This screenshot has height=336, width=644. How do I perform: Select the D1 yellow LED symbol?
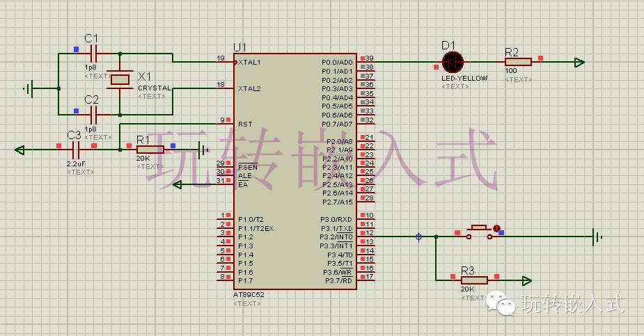pyautogui.click(x=453, y=63)
